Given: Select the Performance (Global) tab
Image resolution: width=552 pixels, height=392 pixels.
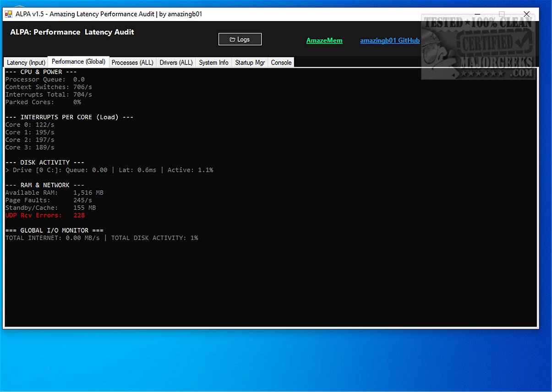Looking at the screenshot, I should pos(78,60).
